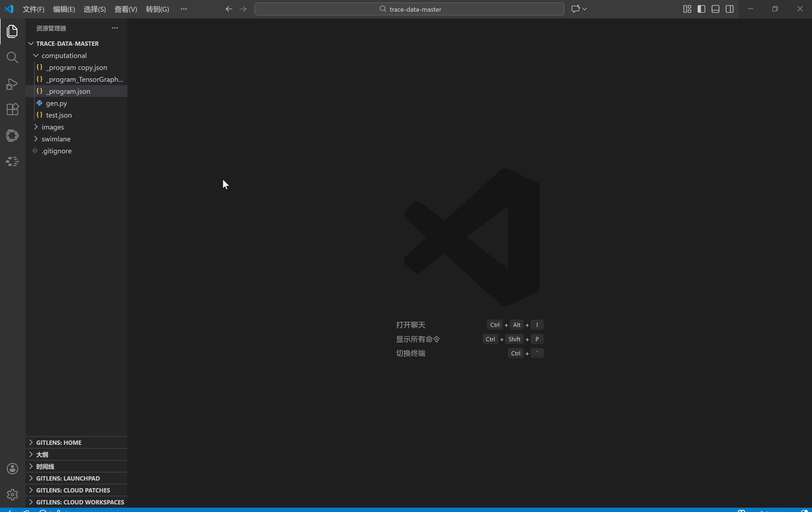
Task: Click the Copilot chat icon in title bar
Action: [575, 9]
